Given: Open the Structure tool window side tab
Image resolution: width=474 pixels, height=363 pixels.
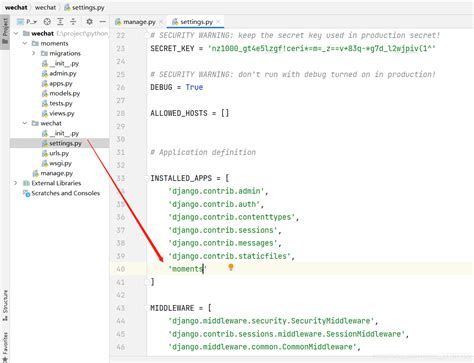Looking at the screenshot, I should click(5, 305).
